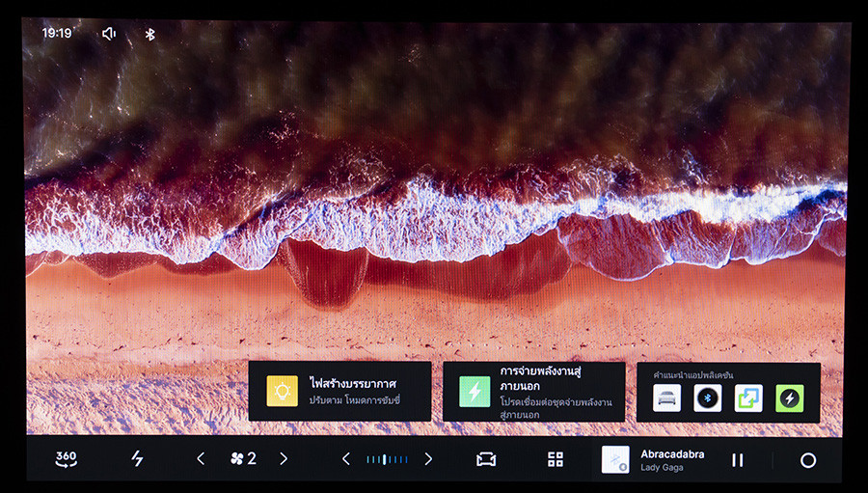Open the external power supply card
The width and height of the screenshot is (868, 493).
click(533, 391)
